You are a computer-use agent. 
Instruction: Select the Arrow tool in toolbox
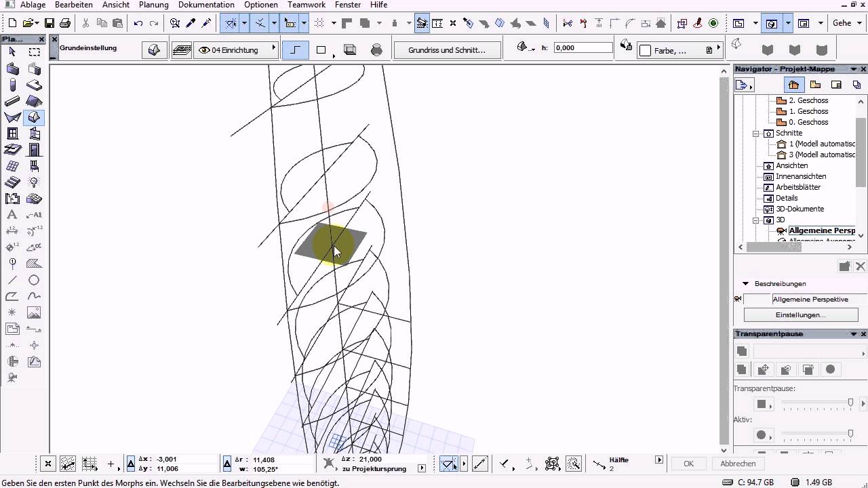[12, 52]
